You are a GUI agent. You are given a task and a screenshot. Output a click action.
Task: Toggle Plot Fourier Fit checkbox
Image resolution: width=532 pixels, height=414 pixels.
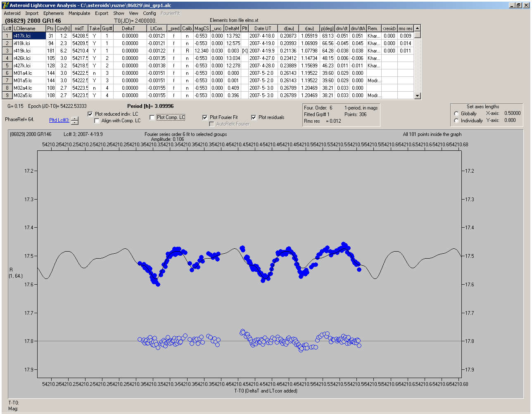click(205, 117)
